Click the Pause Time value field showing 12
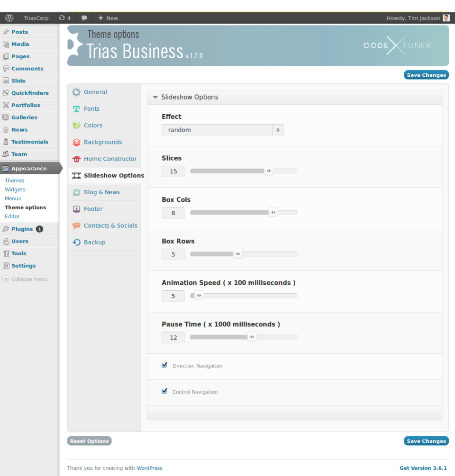The height and width of the screenshot is (476, 455). coord(173,338)
